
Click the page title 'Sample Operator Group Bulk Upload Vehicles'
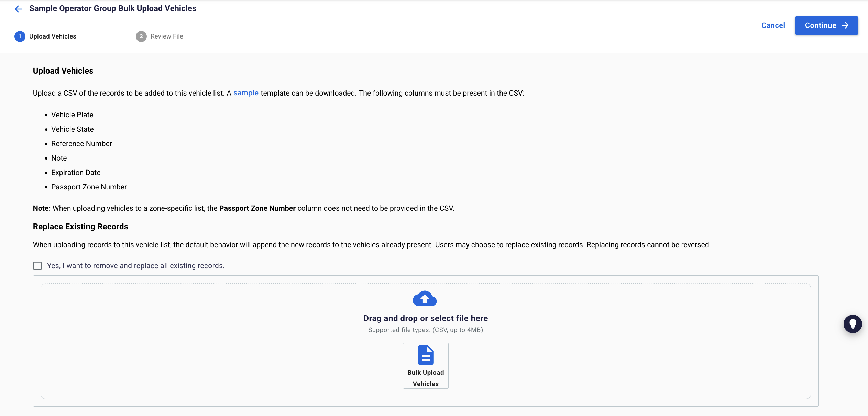[112, 8]
